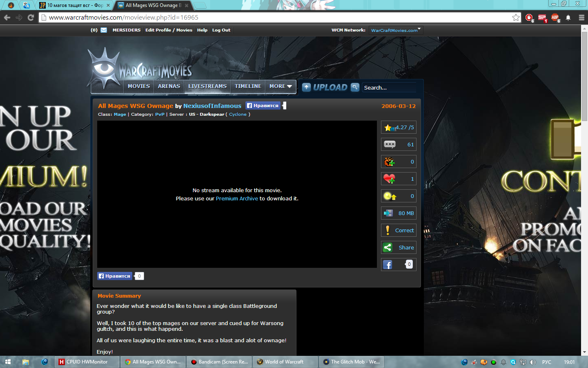This screenshot has width=588, height=368.
Task: Click the green Share icon
Action: point(388,247)
